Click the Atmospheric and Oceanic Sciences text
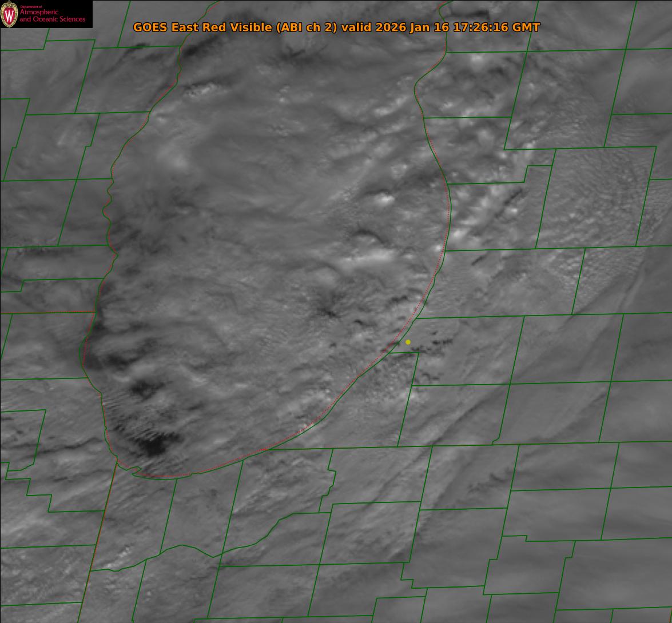672x623 pixels. click(52, 16)
